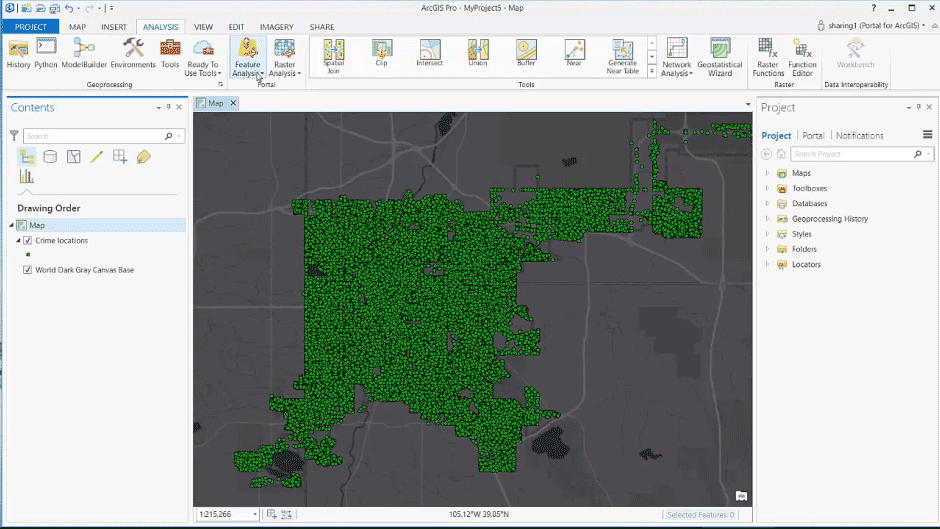Switch to the VIEW ribbon tab
The image size is (940, 529).
pyautogui.click(x=203, y=27)
